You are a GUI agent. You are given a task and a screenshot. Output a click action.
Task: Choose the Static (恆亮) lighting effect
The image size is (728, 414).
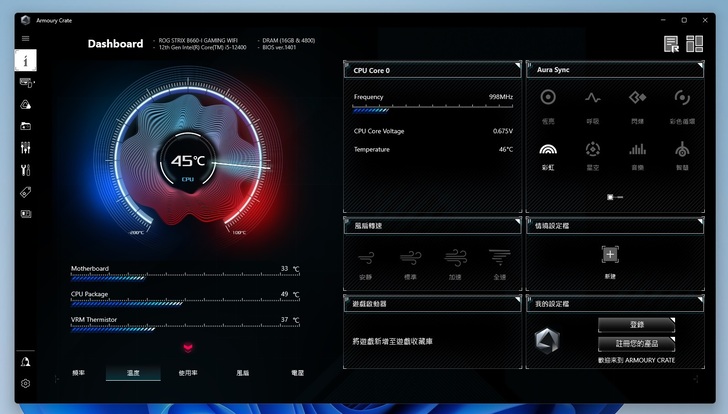point(548,101)
